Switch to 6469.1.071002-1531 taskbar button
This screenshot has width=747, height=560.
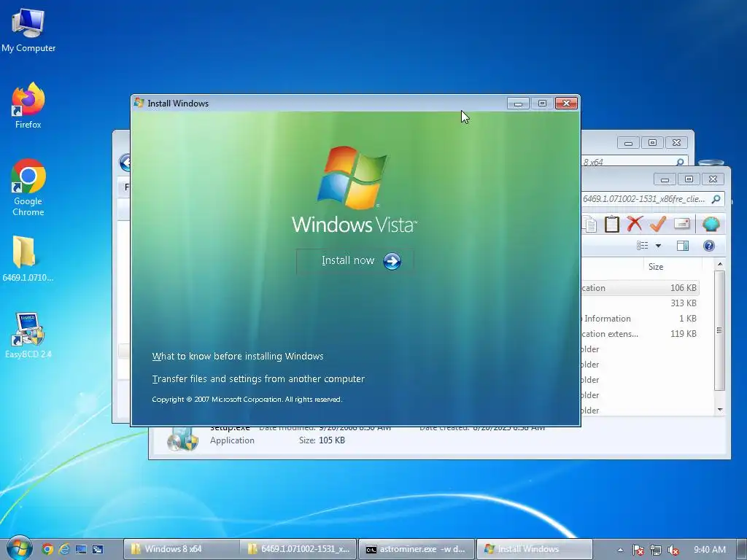tap(298, 549)
